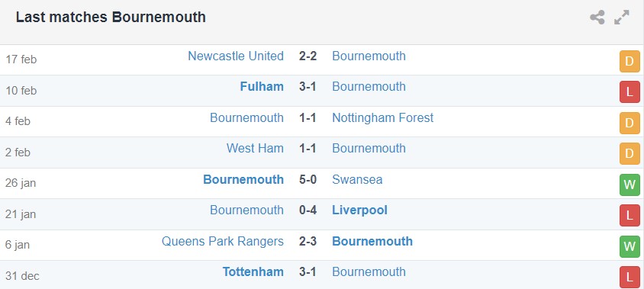
Task: Click the L badge for Fulham match
Action: point(630,92)
